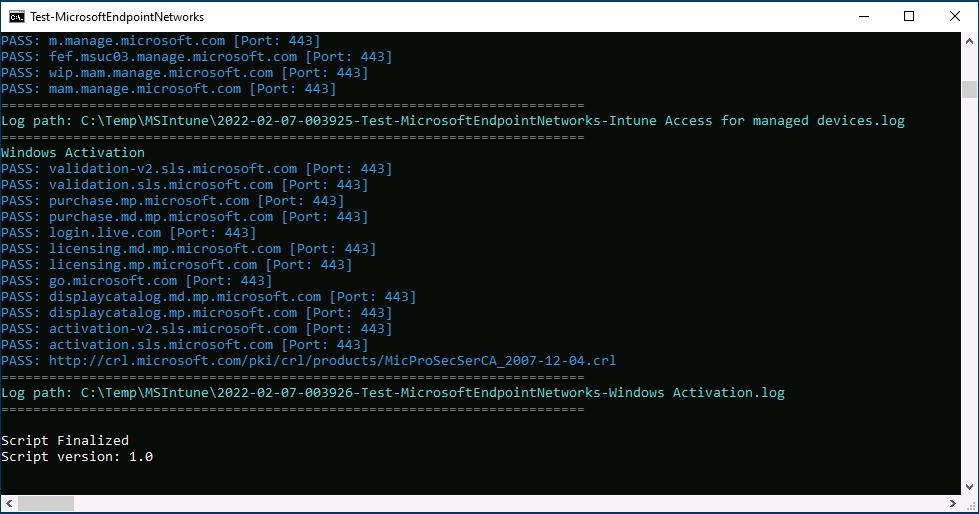This screenshot has height=514, width=979.
Task: Click the Script version 1.0 line
Action: pos(77,457)
